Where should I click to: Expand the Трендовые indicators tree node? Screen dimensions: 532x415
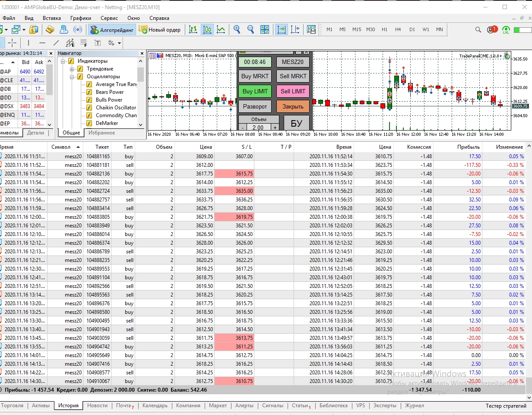(72, 69)
